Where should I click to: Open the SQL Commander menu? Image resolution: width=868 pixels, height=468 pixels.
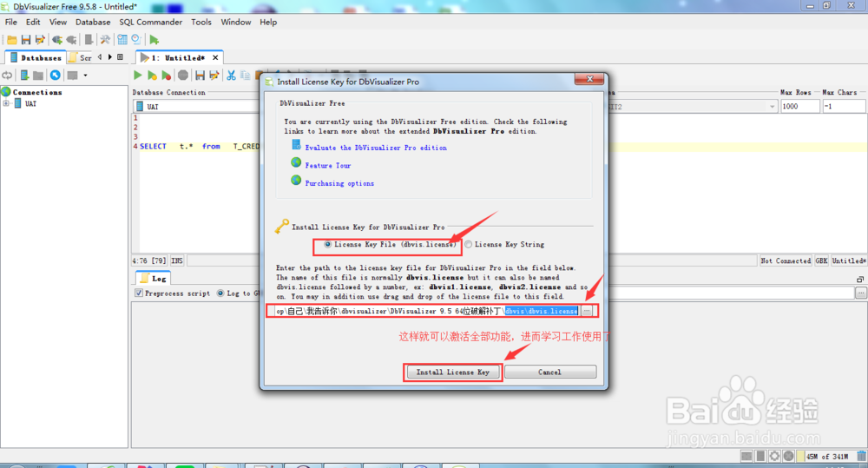pyautogui.click(x=150, y=23)
